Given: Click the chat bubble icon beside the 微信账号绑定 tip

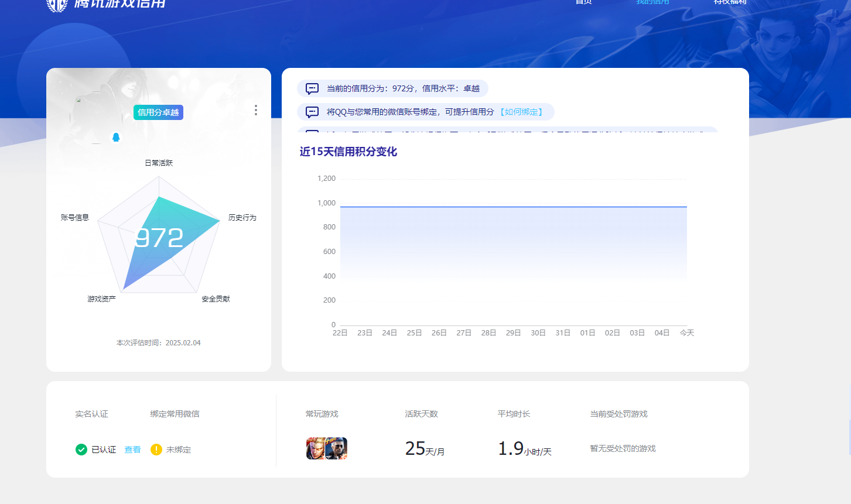Looking at the screenshot, I should coord(312,112).
